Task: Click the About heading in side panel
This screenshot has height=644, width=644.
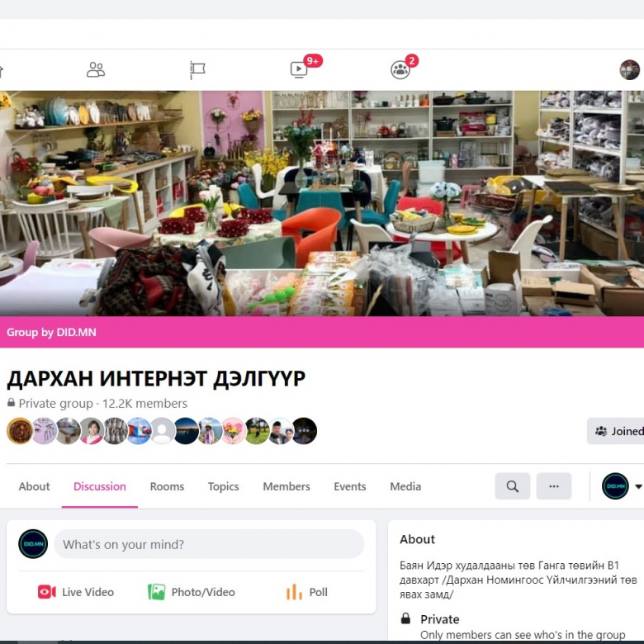Action: (417, 539)
